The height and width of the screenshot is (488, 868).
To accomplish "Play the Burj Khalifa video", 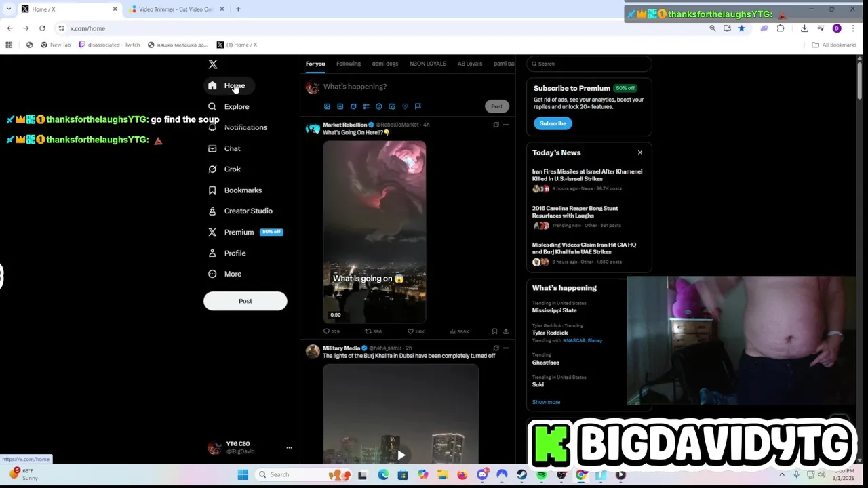I will click(401, 455).
